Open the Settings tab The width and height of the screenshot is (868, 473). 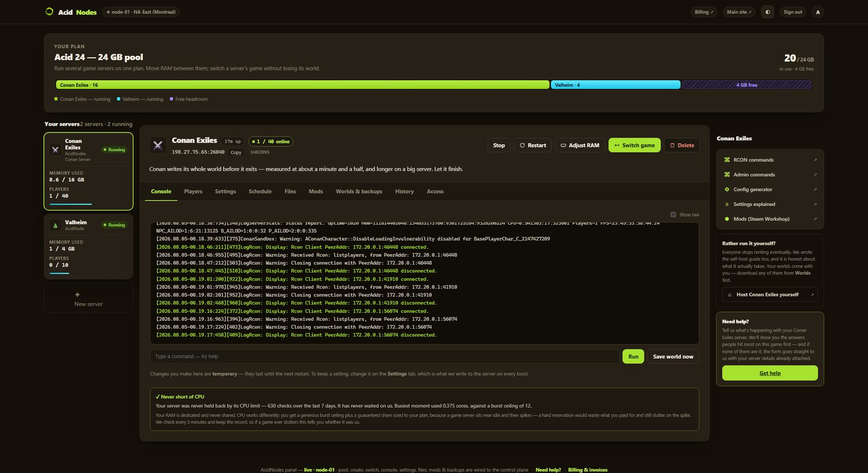click(225, 191)
